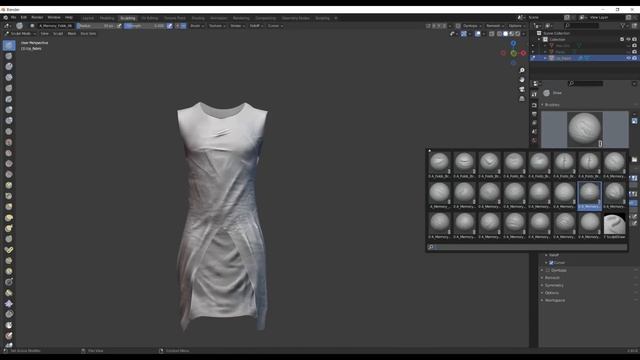Screen dimensions: 640x360
Task: Open the Falloff settings dropdown
Action: pos(256,26)
